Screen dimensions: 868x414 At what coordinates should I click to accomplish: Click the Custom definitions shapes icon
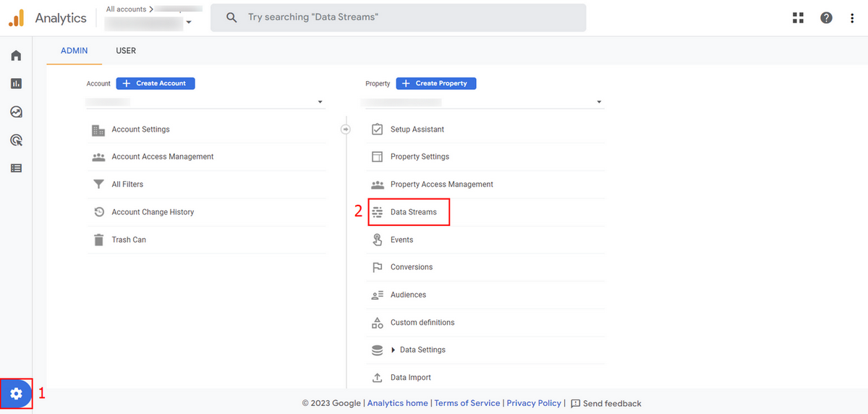377,323
